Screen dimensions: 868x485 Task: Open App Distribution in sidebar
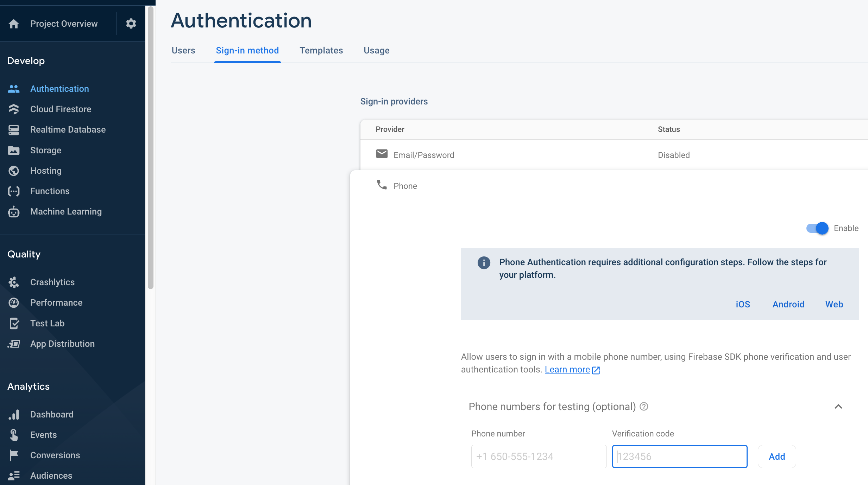click(x=62, y=344)
